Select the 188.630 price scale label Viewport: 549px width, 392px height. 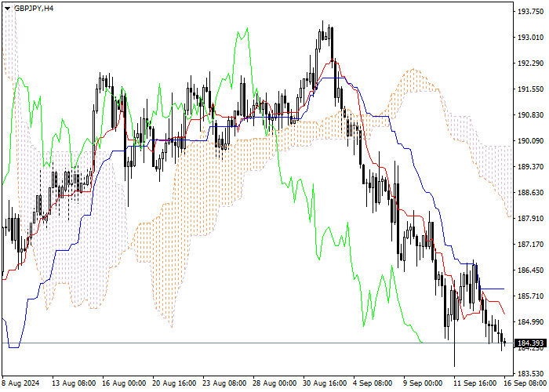click(x=530, y=193)
